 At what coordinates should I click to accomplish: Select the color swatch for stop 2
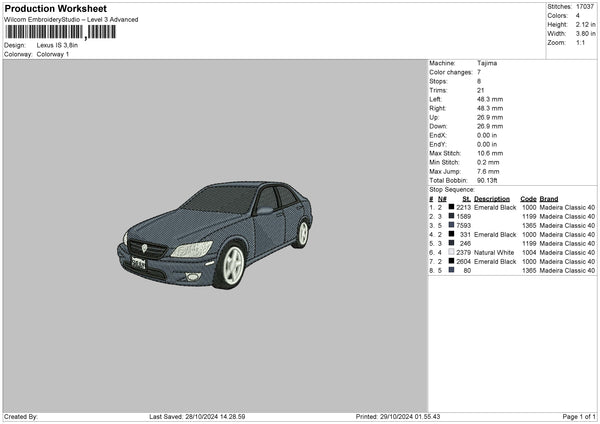pos(452,216)
